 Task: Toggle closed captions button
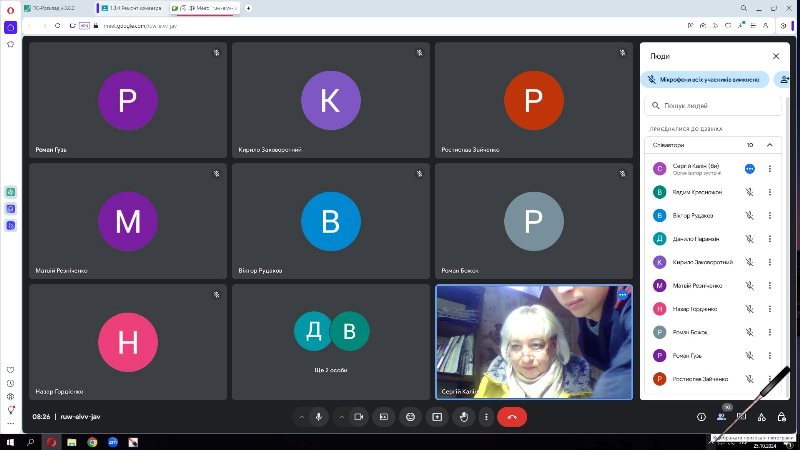tap(384, 416)
